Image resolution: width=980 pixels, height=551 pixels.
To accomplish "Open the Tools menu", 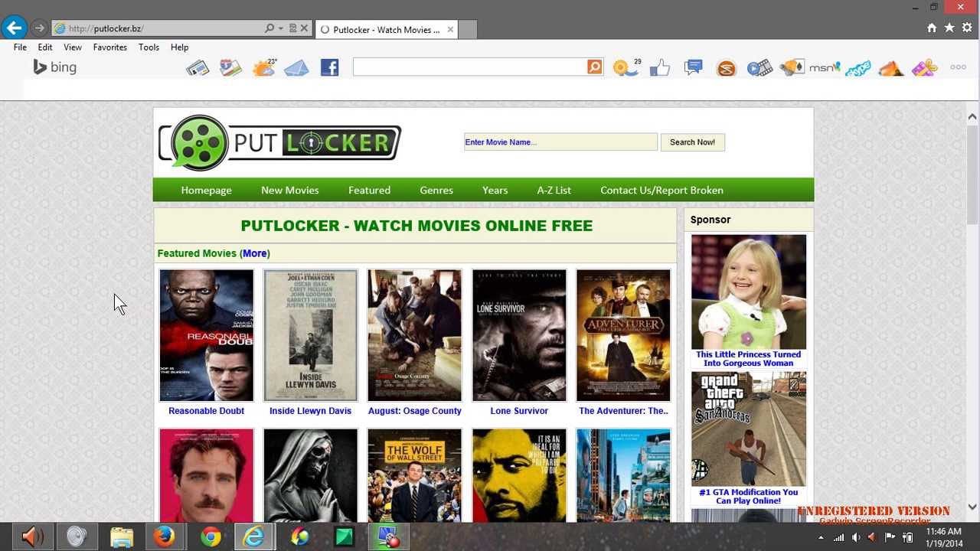I will click(149, 47).
